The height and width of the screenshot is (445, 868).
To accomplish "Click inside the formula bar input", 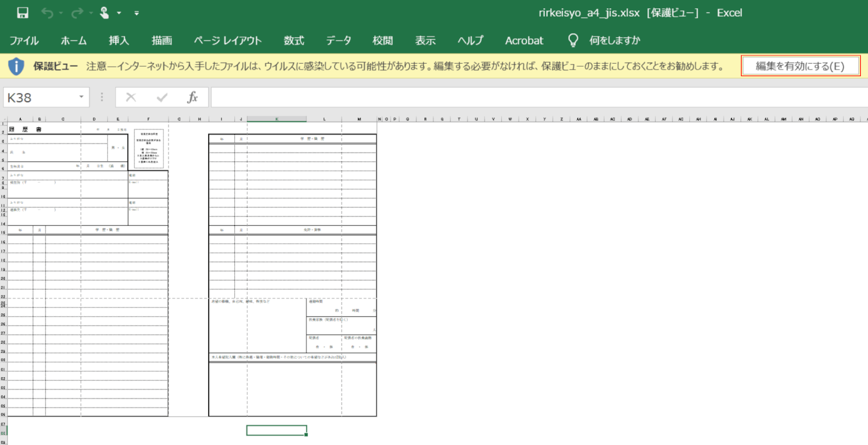I will tap(537, 98).
